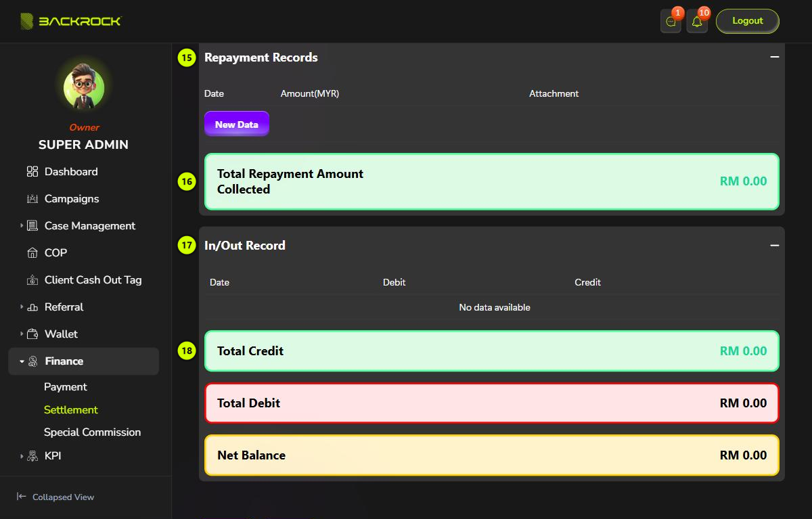
Task: Click the Collapsed View arrow icon
Action: 22,497
